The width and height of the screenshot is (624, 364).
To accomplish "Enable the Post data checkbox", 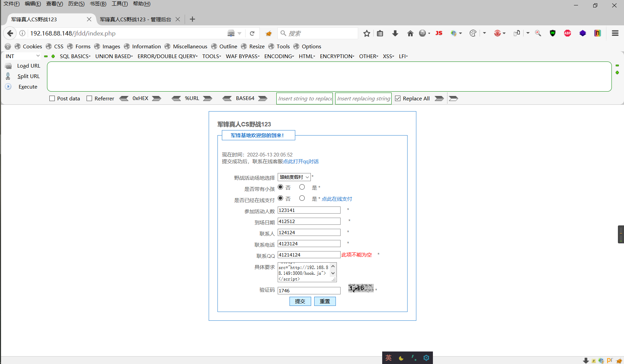I will click(x=52, y=98).
